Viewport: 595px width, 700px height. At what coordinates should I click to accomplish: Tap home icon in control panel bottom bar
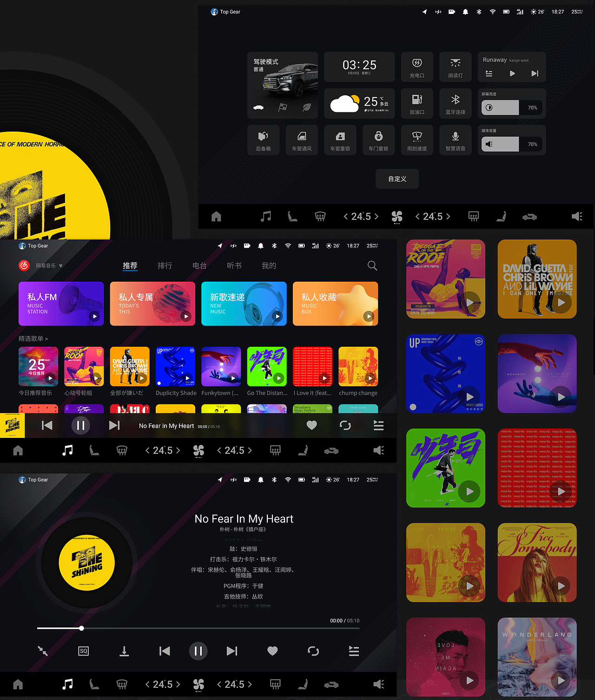coord(216,217)
